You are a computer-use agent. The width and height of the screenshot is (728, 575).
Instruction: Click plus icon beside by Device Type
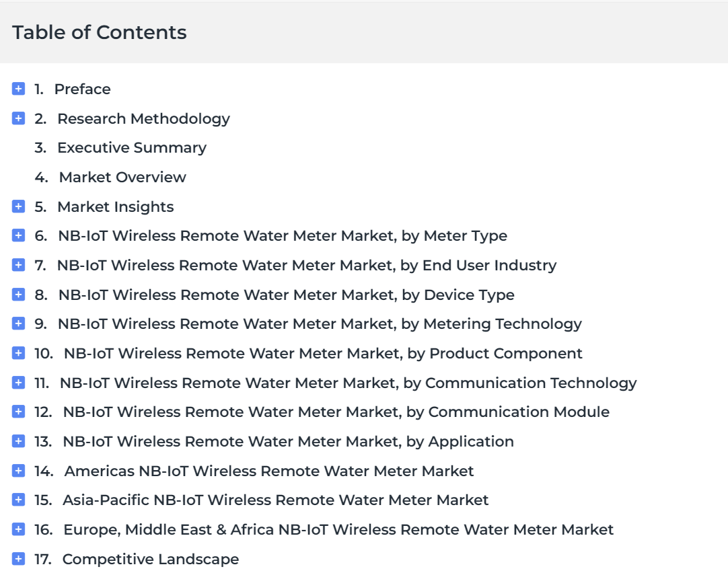[x=18, y=295]
